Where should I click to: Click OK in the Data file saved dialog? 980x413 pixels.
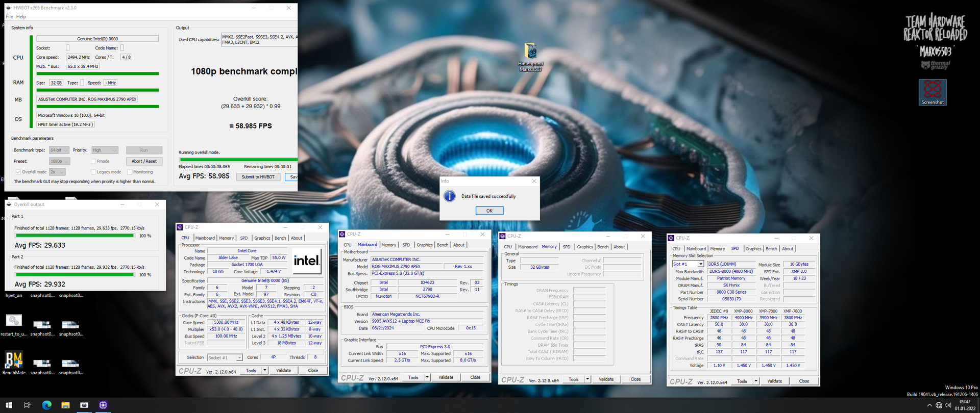[x=489, y=211]
